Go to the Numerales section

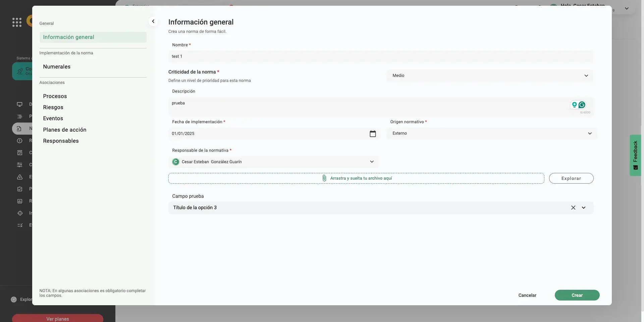coord(57,67)
